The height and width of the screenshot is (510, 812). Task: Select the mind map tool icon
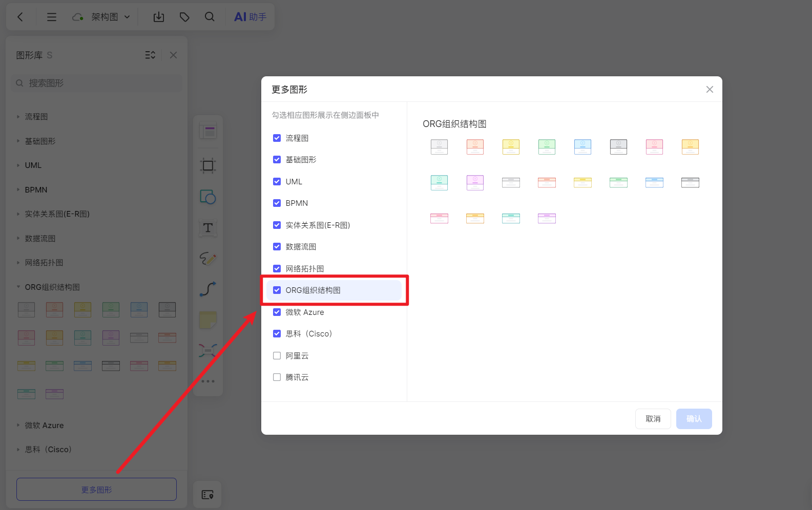pyautogui.click(x=208, y=350)
